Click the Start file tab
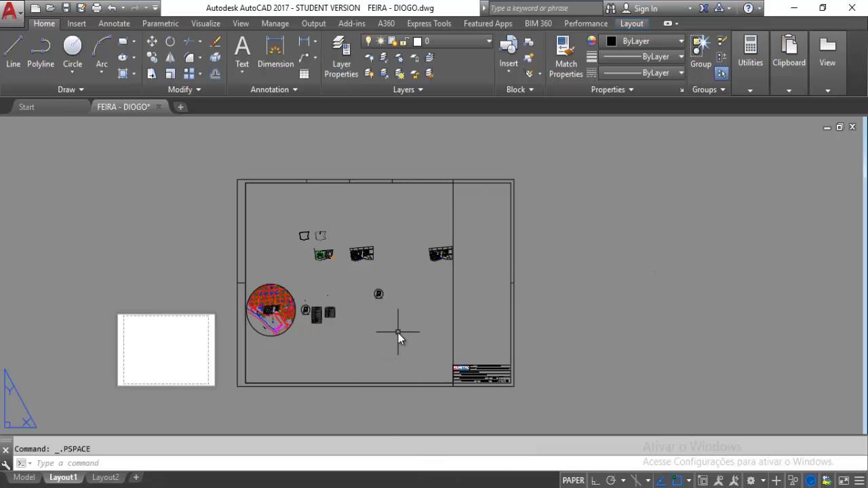 26,107
